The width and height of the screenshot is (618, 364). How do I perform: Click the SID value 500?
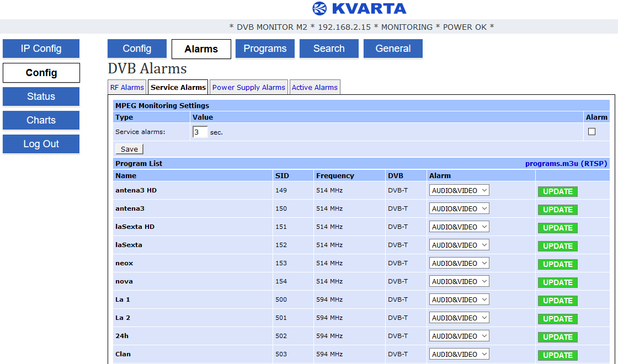tap(281, 300)
